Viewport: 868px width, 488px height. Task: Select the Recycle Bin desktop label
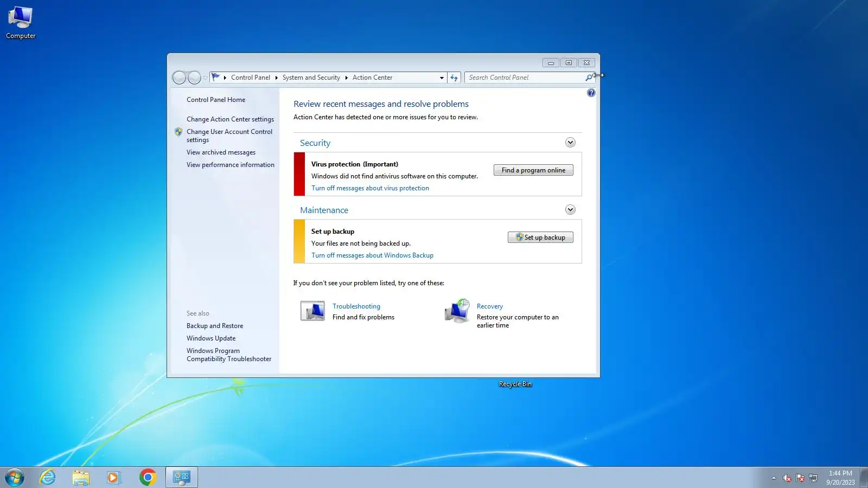515,384
